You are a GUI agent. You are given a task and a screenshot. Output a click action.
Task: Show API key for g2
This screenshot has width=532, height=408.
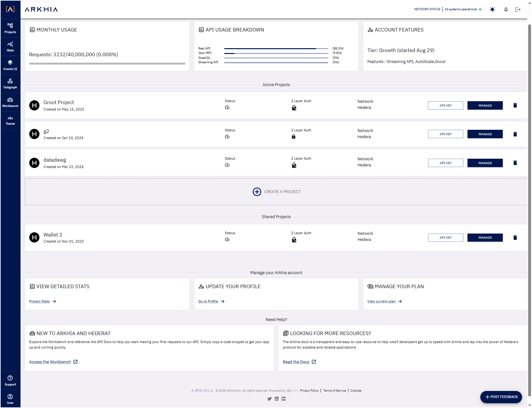coord(445,134)
